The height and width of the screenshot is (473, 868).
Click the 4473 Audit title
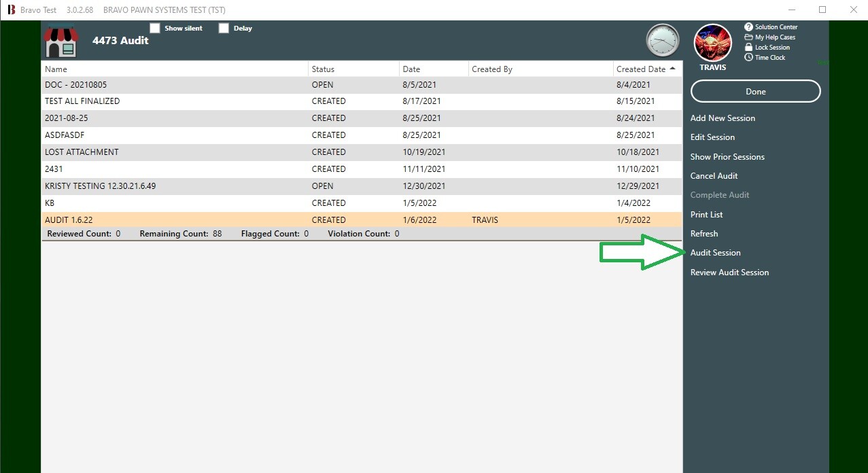coord(120,40)
